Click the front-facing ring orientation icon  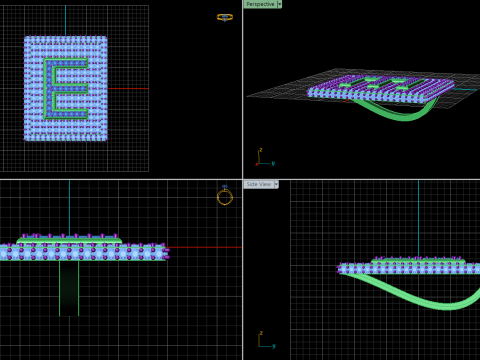tap(225, 196)
